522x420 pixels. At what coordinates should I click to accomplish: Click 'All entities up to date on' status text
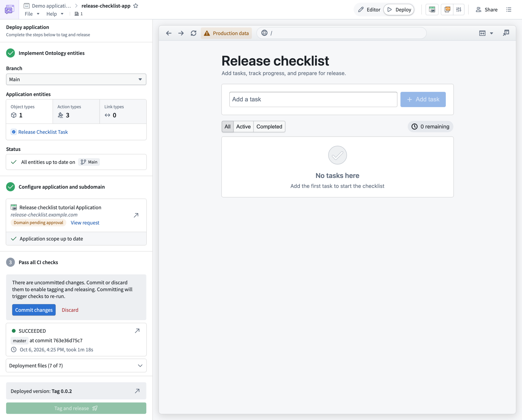(x=48, y=162)
